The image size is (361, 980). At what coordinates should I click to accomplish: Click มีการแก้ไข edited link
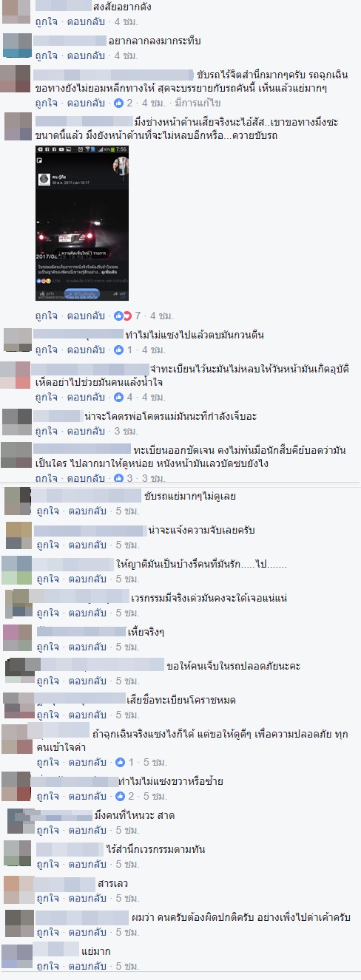(198, 103)
